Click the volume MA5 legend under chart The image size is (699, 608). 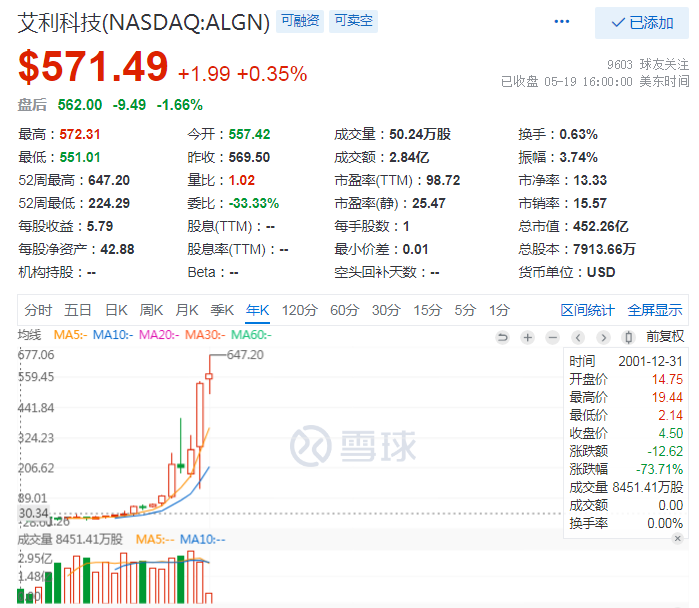(x=155, y=539)
